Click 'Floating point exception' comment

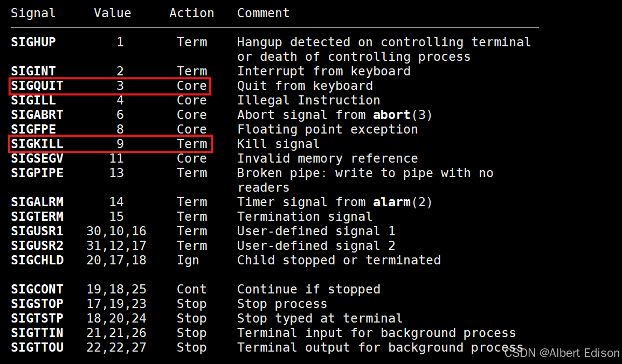point(328,130)
